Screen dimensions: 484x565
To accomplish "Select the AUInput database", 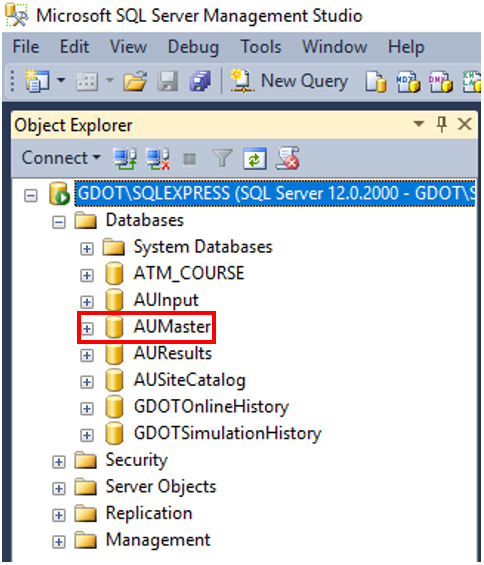I will (x=166, y=301).
